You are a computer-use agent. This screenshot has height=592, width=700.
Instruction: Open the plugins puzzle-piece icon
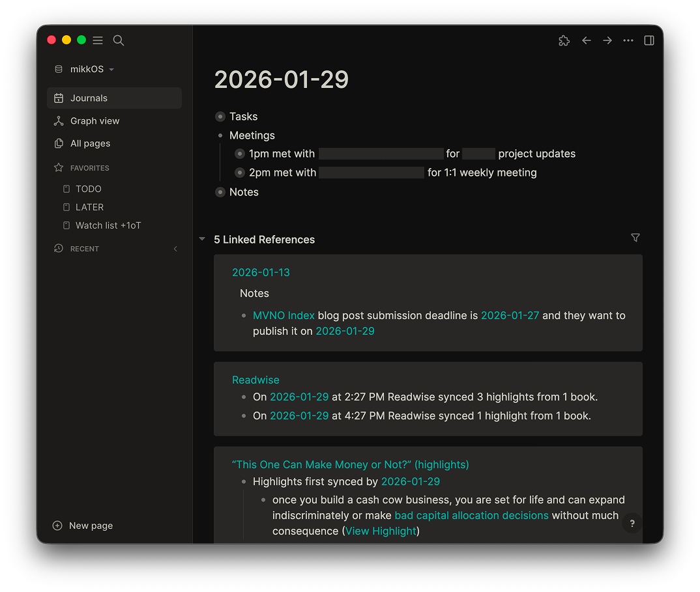point(564,40)
